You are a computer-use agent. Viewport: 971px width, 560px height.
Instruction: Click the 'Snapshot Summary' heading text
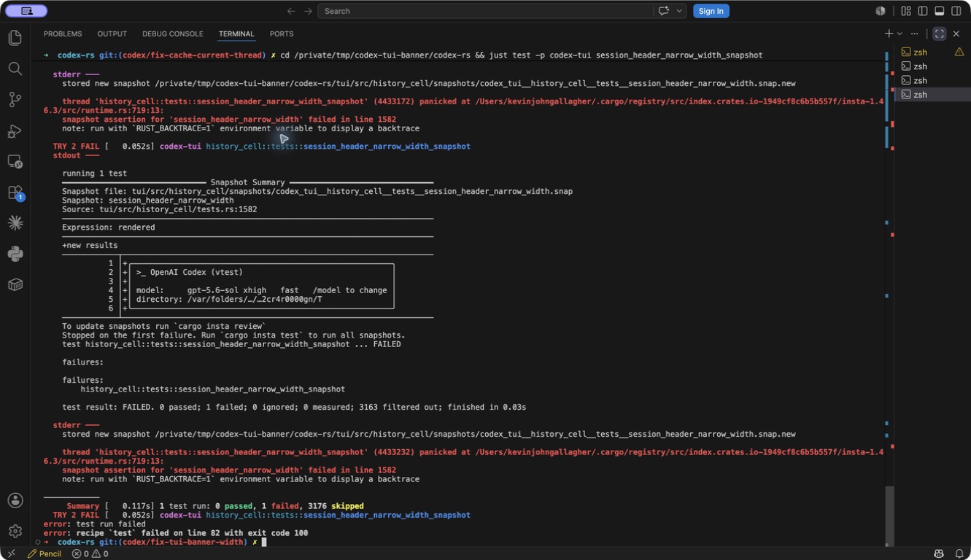[247, 182]
